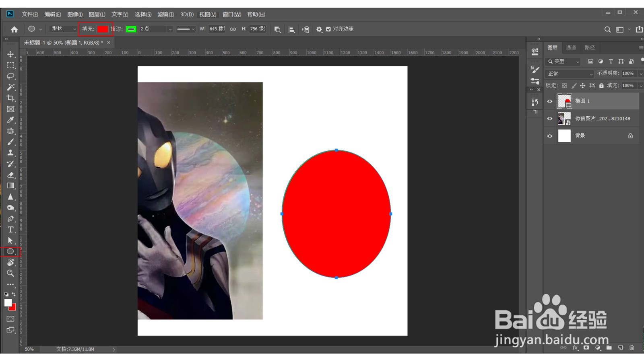Viewport: 644px width, 362px height.
Task: Open the Layers panel menu
Action: tap(641, 47)
